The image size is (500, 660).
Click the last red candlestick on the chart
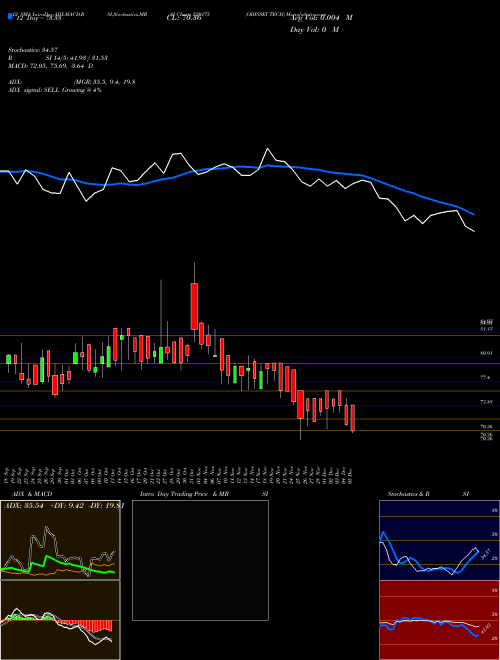[x=353, y=418]
